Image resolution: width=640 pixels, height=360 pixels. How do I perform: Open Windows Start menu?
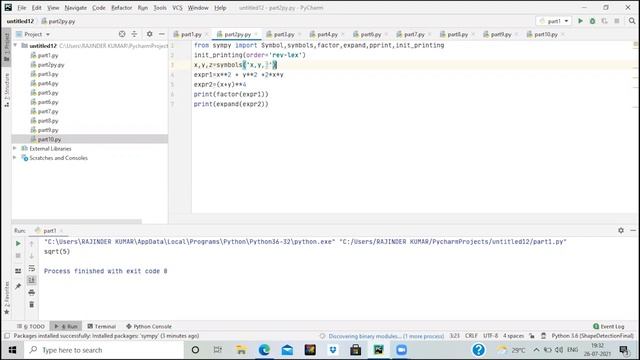(x=12, y=350)
